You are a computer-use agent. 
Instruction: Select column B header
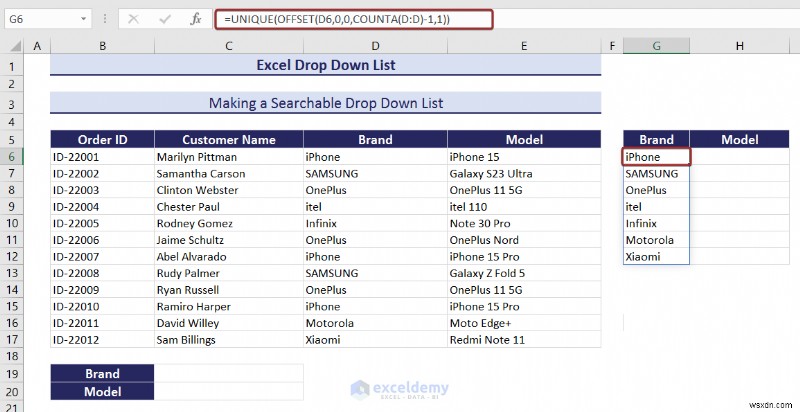point(103,46)
